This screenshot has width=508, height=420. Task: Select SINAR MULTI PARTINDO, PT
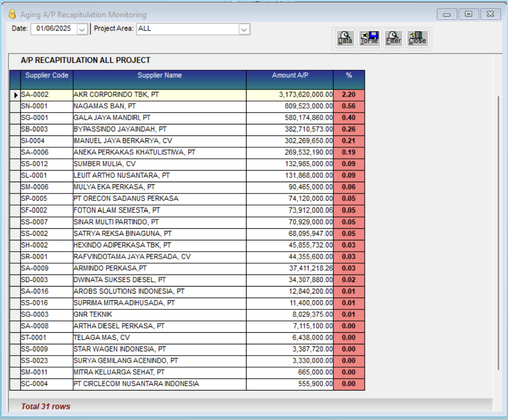160,222
